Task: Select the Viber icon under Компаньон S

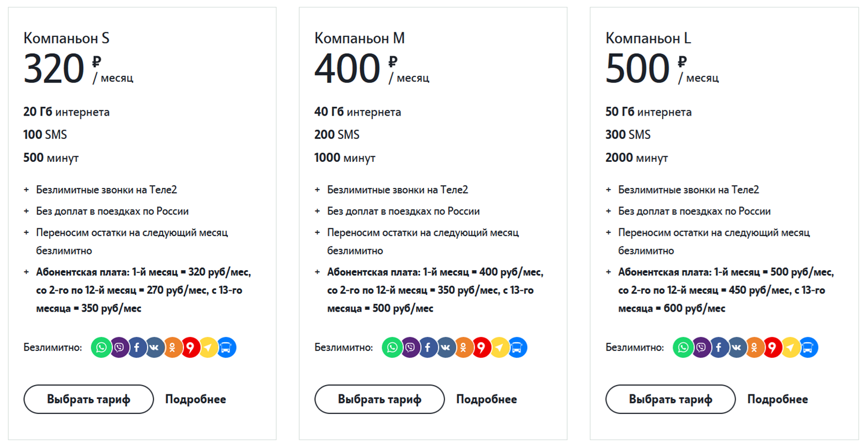Action: [x=119, y=348]
